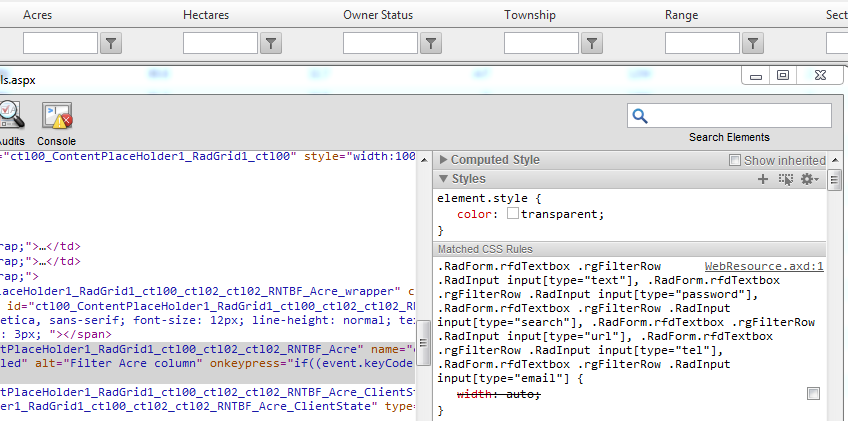
Task: Click the Range filter text box
Action: coord(702,43)
